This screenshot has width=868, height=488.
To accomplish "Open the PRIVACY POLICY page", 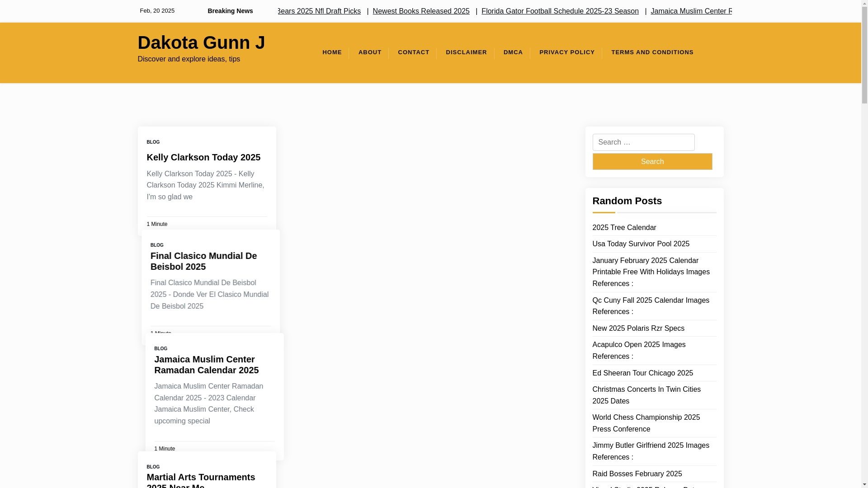I will [567, 52].
